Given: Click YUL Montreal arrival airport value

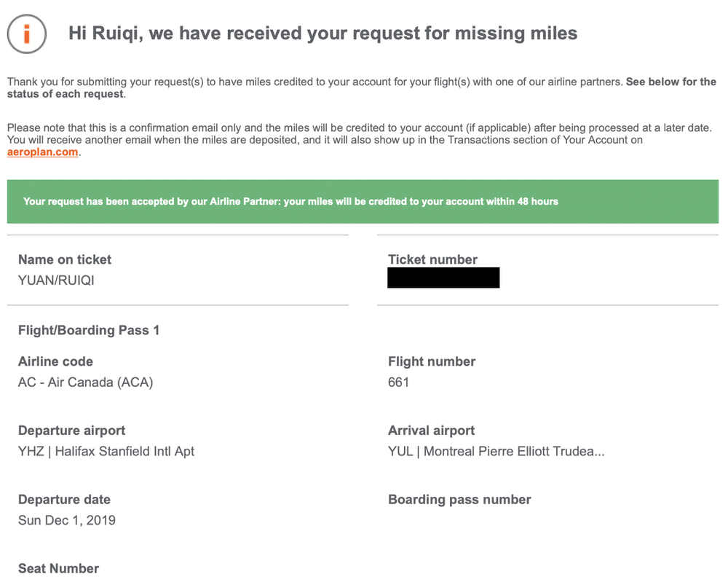Looking at the screenshot, I should (496, 451).
